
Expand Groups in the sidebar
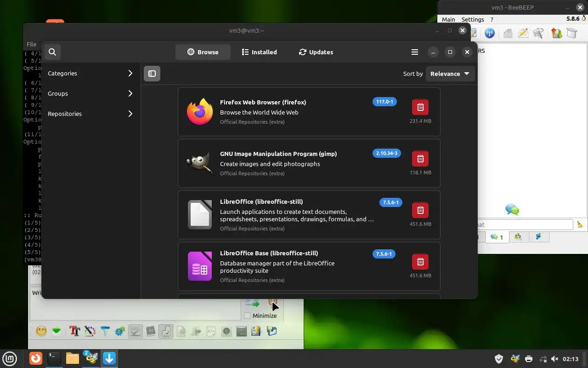90,93
